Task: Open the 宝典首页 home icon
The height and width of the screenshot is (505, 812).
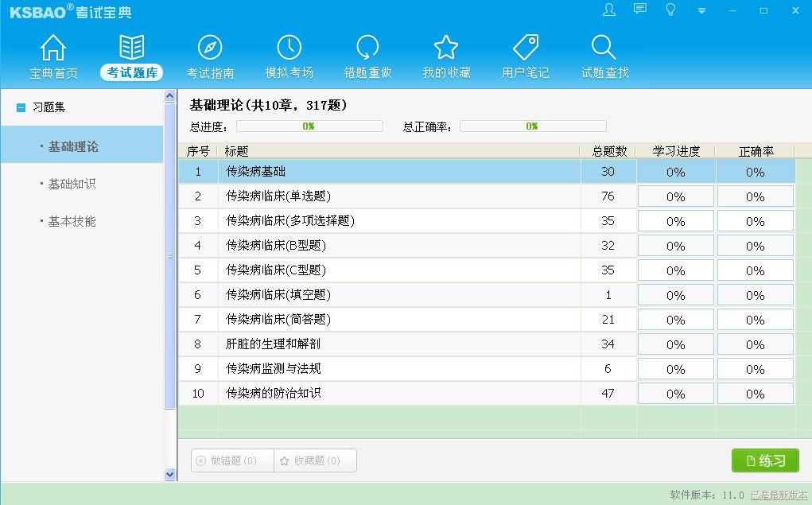Action: [x=53, y=47]
